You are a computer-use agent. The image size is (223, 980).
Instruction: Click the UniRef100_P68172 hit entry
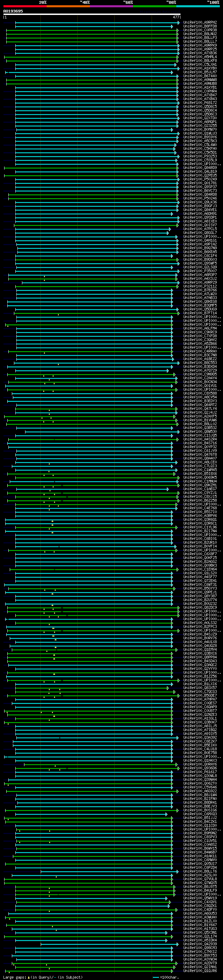[x=200, y=103]
